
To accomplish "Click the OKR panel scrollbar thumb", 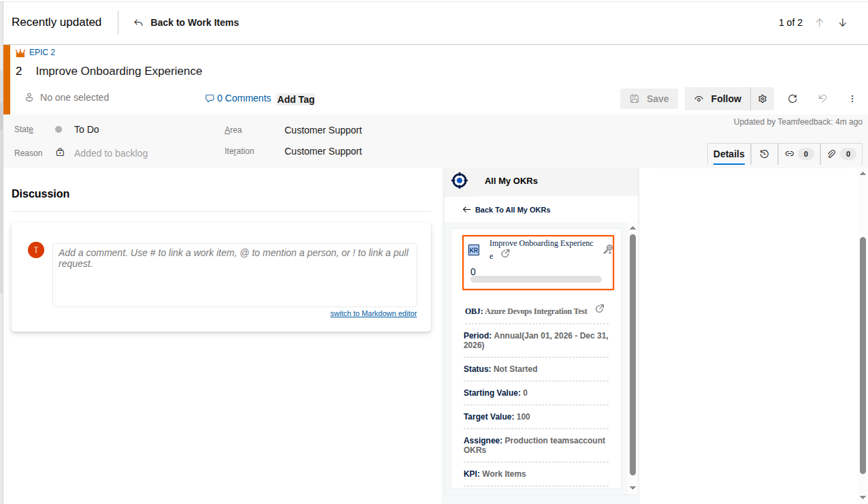I will pos(632,354).
